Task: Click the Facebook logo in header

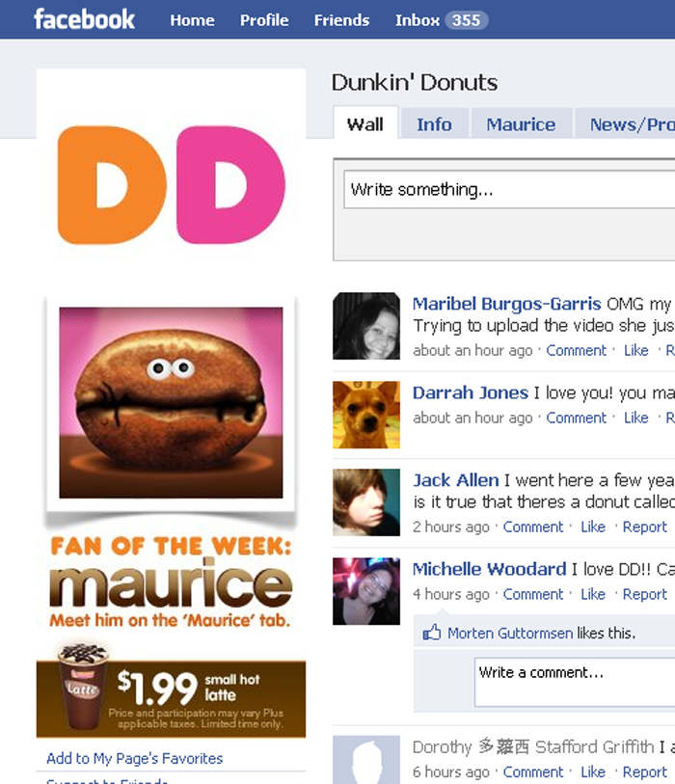Action: 84,19
